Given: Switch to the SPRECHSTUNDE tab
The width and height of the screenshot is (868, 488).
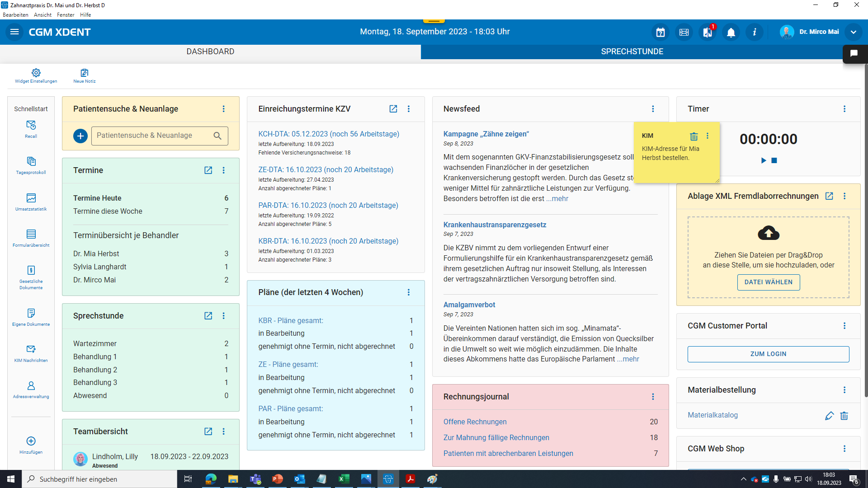Looking at the screenshot, I should (632, 52).
